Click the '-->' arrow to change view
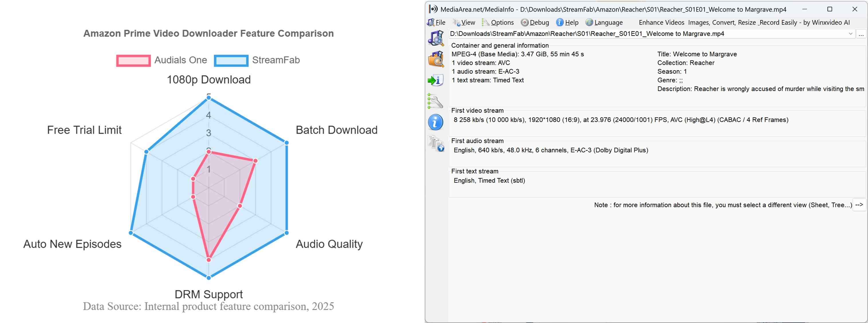This screenshot has width=868, height=323. click(860, 205)
